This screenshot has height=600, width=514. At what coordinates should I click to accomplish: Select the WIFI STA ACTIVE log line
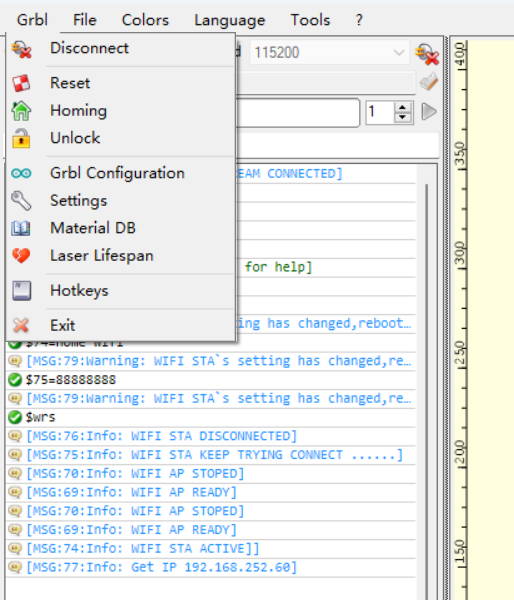pyautogui.click(x=211, y=549)
